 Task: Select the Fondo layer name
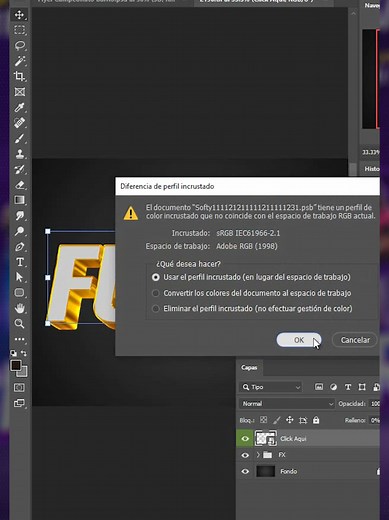pyautogui.click(x=289, y=471)
